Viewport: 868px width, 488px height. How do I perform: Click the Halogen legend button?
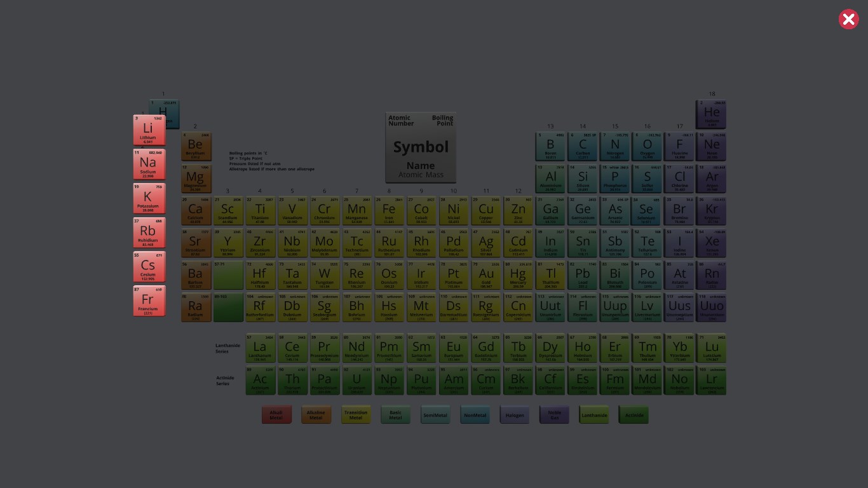point(514,415)
